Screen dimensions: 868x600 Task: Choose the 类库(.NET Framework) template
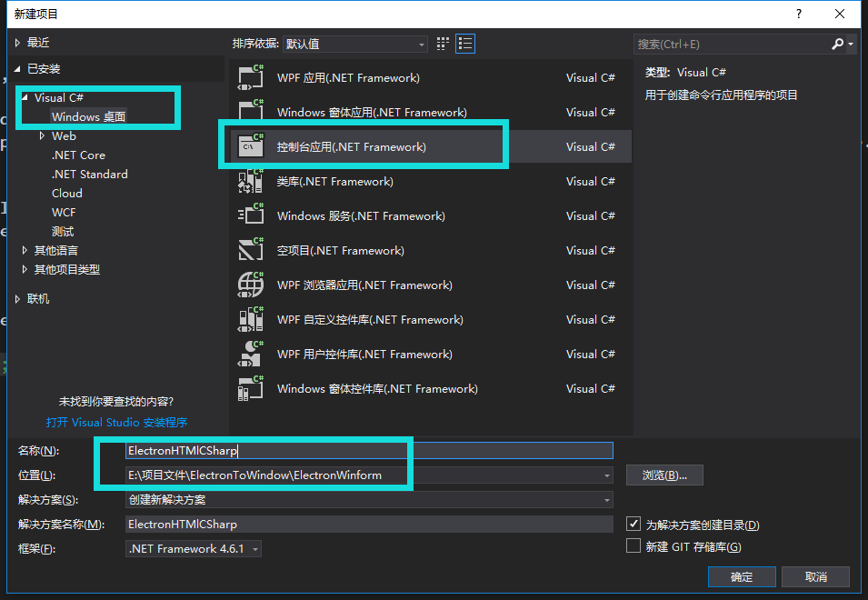(336, 181)
